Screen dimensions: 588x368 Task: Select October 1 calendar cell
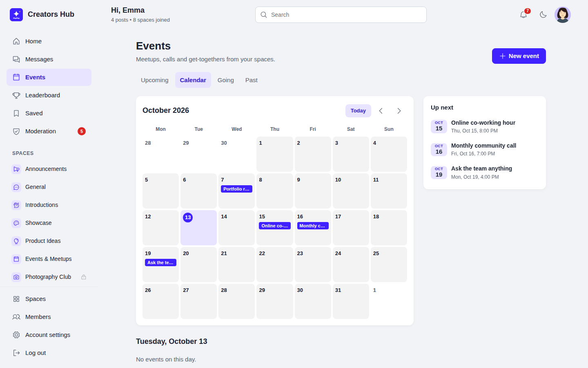click(275, 154)
